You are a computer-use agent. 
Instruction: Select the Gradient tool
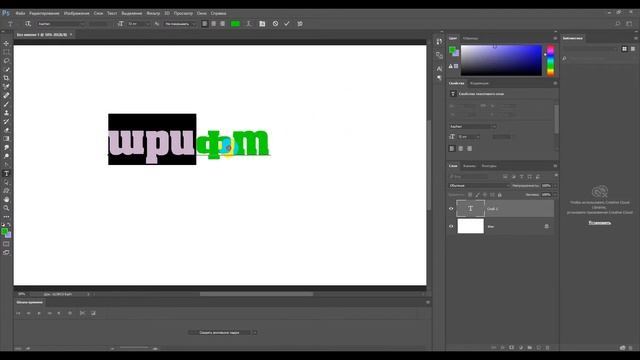(x=6, y=139)
